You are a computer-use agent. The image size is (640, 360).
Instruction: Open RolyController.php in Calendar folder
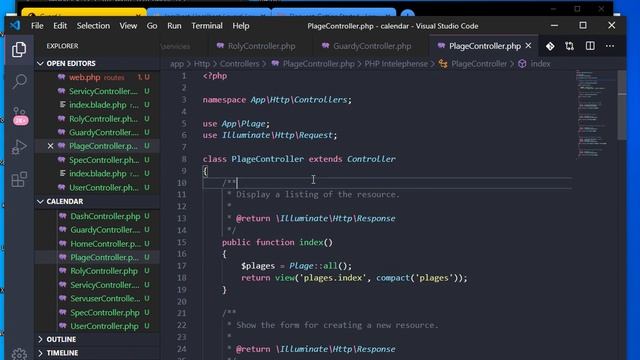pyautogui.click(x=98, y=271)
